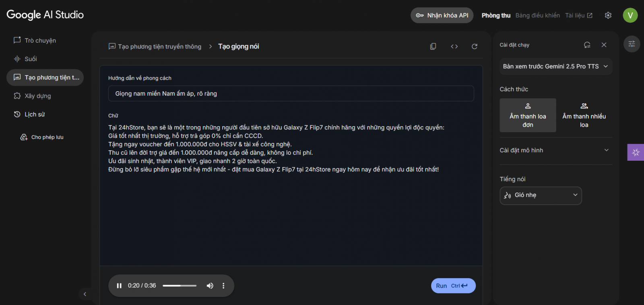Screen dimensions: 644x305
Task: Open the Gió nhẹ voice dropdown
Action: pyautogui.click(x=541, y=195)
